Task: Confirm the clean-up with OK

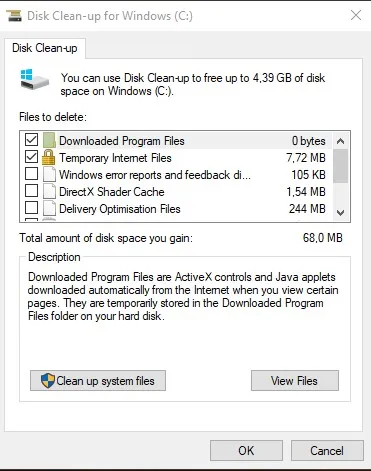Action: 246,450
